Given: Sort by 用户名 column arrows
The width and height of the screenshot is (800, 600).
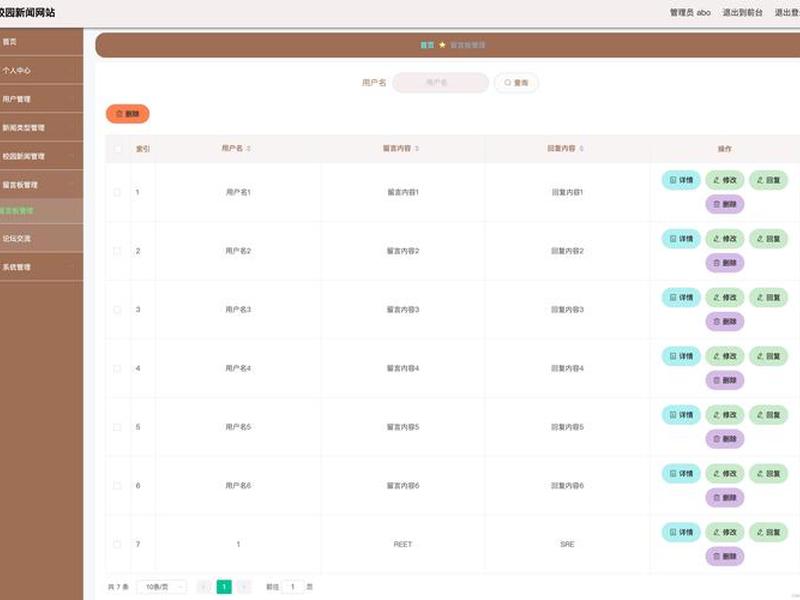Looking at the screenshot, I should [248, 148].
